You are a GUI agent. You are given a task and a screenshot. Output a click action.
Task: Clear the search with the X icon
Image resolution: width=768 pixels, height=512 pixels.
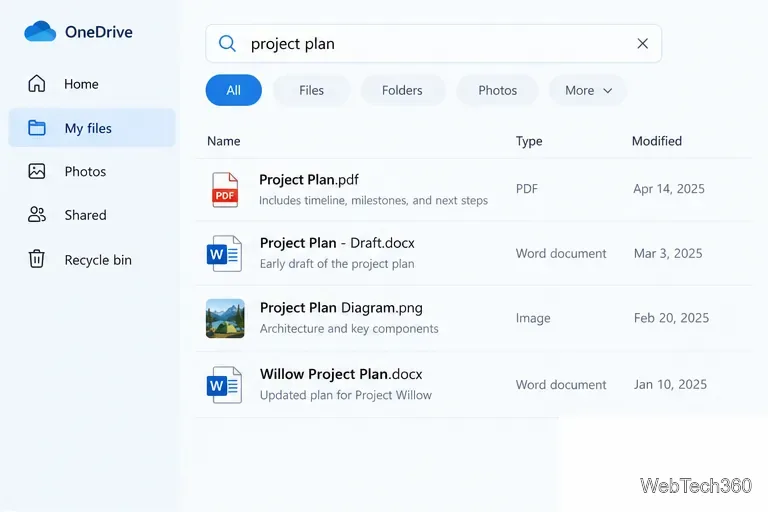(x=643, y=44)
